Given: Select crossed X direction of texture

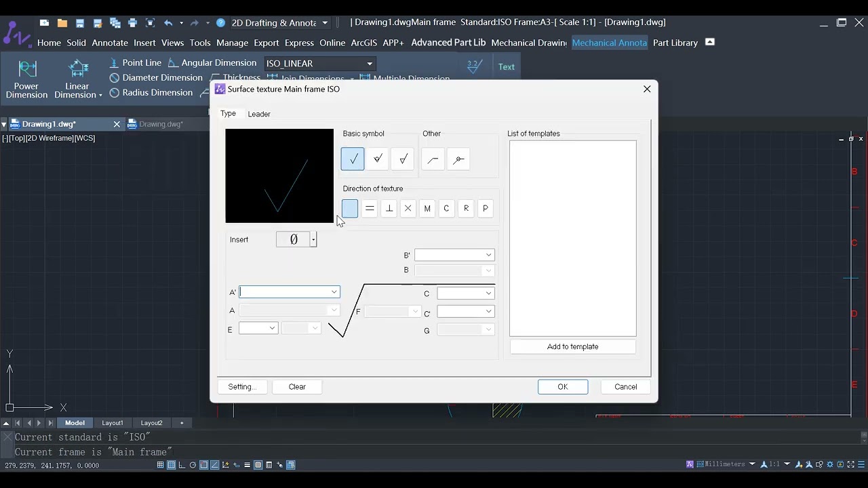Looking at the screenshot, I should 408,209.
